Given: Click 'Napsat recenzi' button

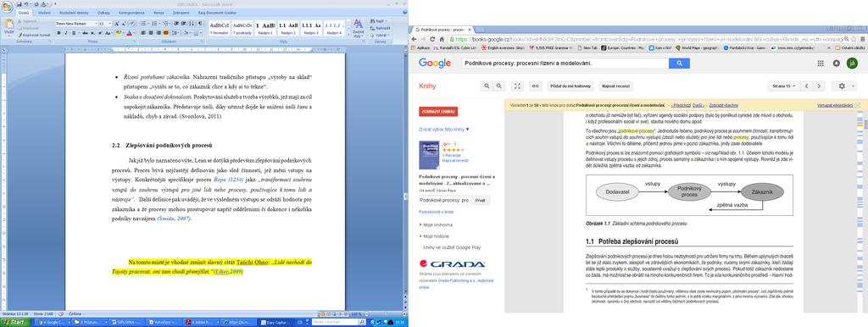Looking at the screenshot, I should click(x=615, y=86).
